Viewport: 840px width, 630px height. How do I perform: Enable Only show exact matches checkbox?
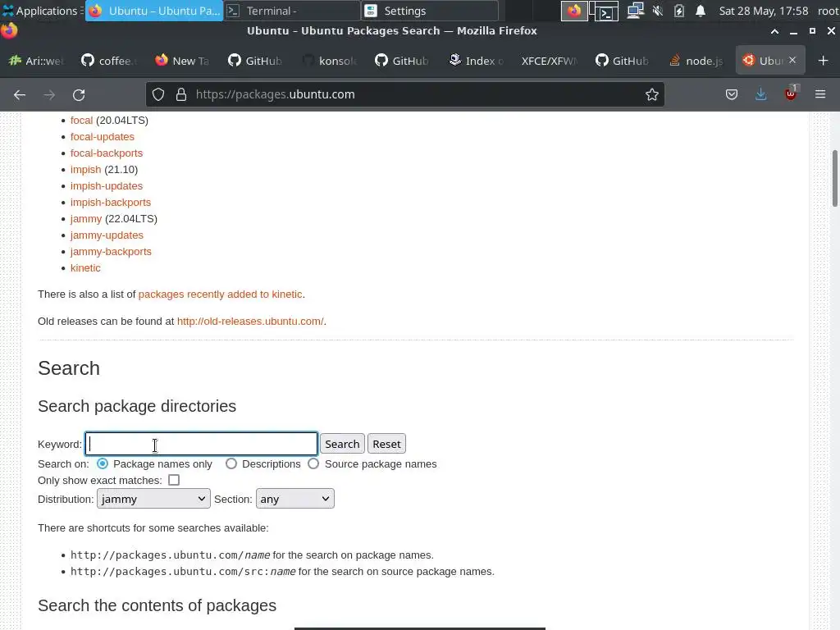174,480
